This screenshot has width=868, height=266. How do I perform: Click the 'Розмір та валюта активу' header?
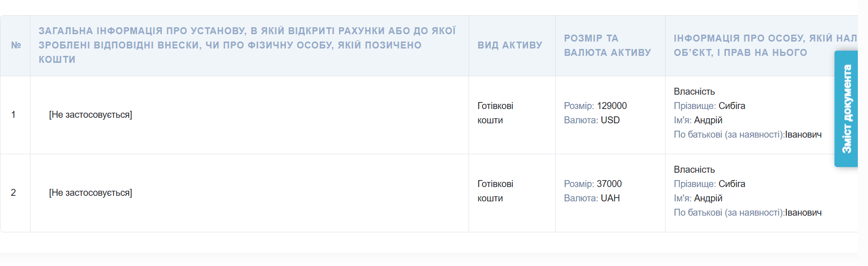click(607, 45)
